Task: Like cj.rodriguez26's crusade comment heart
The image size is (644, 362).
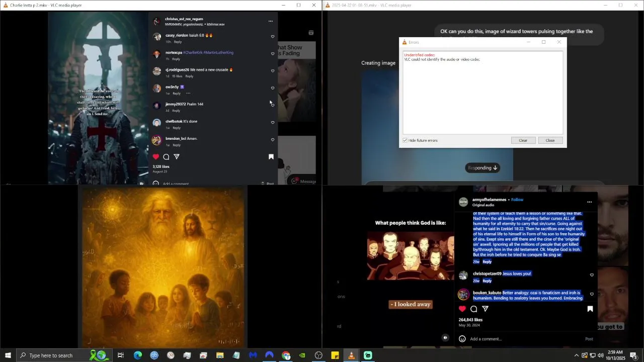Action: 273,70
